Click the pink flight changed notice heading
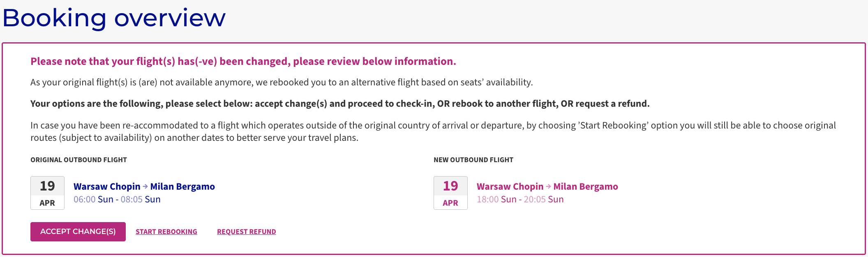This screenshot has width=868, height=257. pos(243,61)
